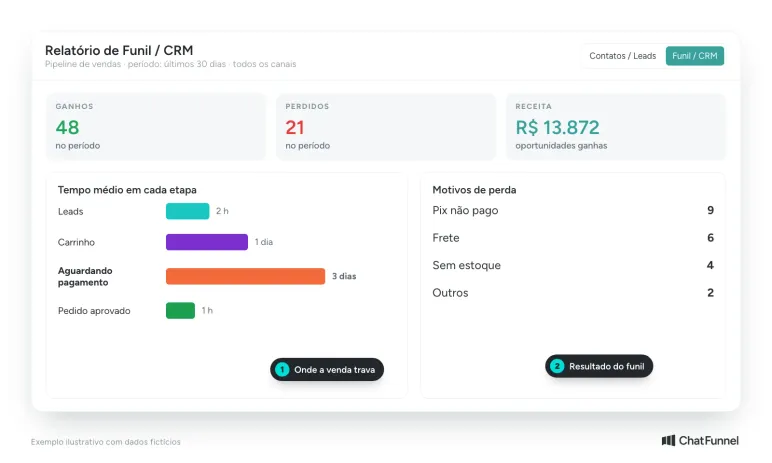Viewport: 772px width, 463px height.
Task: Select the 'Pix não pago' loss reason
Action: (573, 210)
